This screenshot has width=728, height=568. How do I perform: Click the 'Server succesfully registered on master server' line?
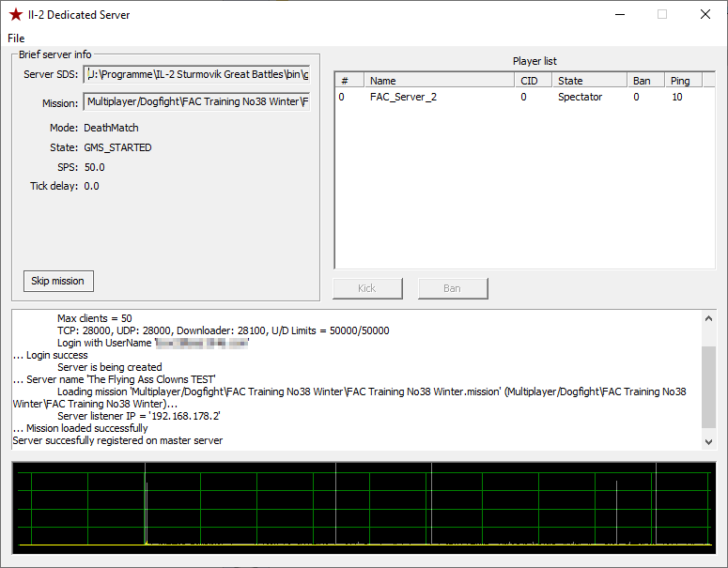coord(118,440)
